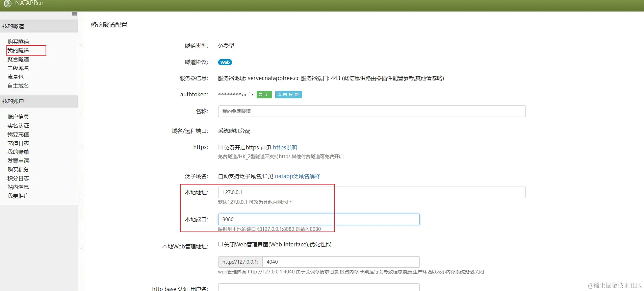Open 我的账单
This screenshot has height=291, width=644.
[18, 152]
